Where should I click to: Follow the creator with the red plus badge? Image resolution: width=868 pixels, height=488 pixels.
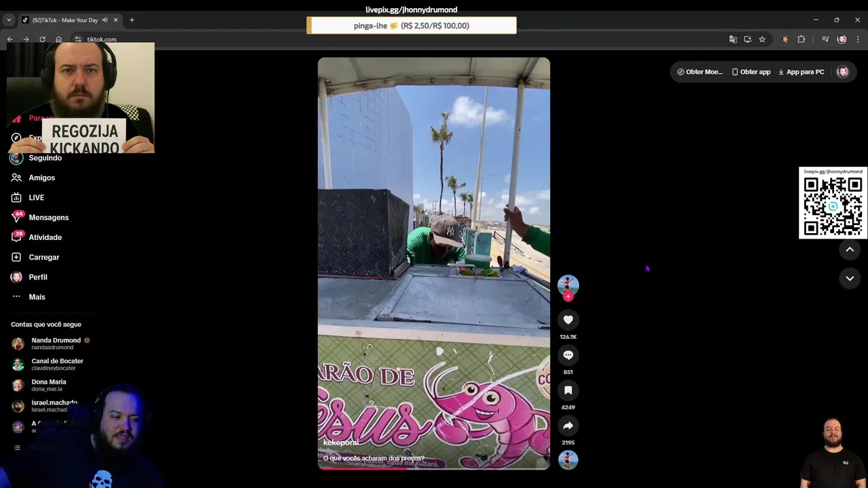pyautogui.click(x=568, y=296)
